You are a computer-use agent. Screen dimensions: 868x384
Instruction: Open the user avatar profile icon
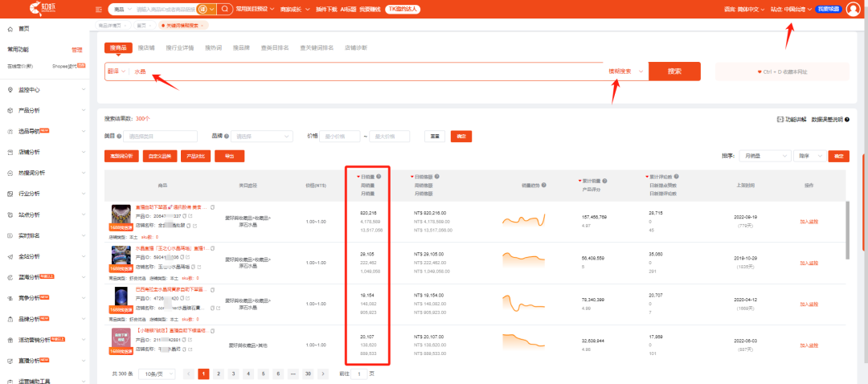(854, 10)
